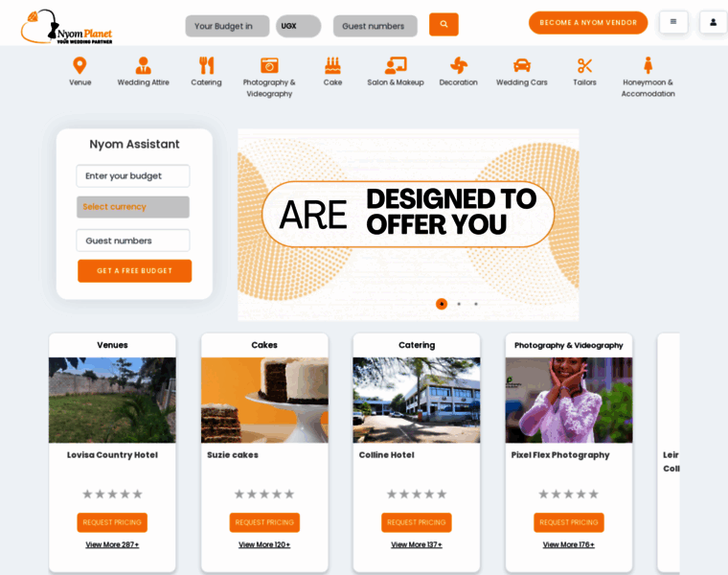This screenshot has width=728, height=575.
Task: Click the orange search magnifier button
Action: click(444, 24)
